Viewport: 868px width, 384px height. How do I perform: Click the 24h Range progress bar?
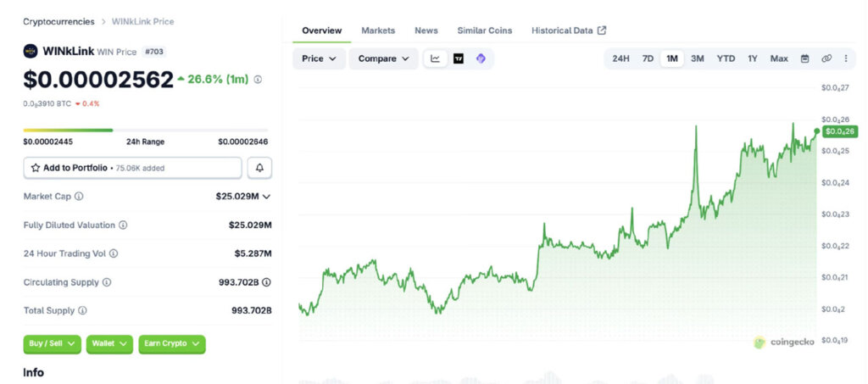(146, 130)
